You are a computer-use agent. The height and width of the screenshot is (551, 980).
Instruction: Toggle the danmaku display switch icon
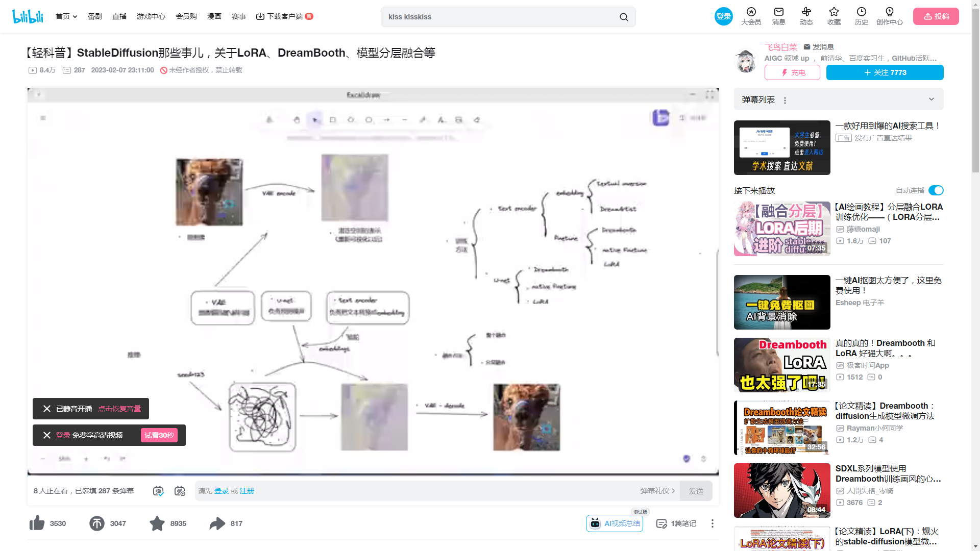pyautogui.click(x=159, y=491)
